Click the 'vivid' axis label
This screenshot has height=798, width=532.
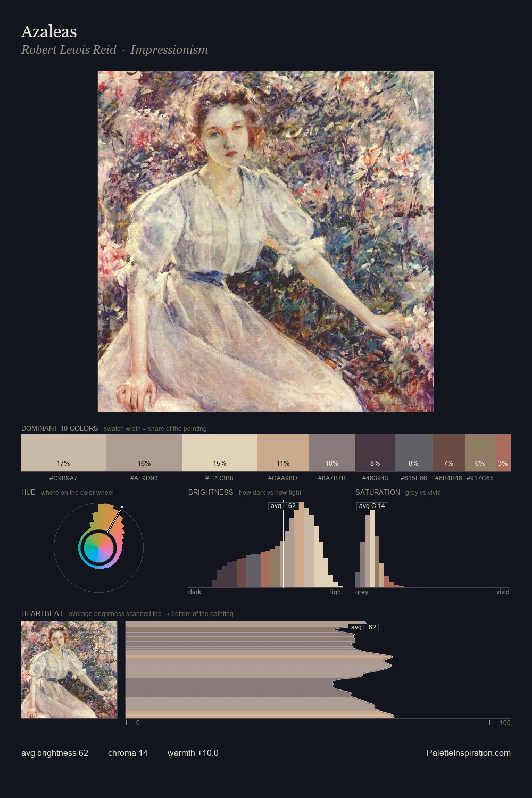(503, 592)
